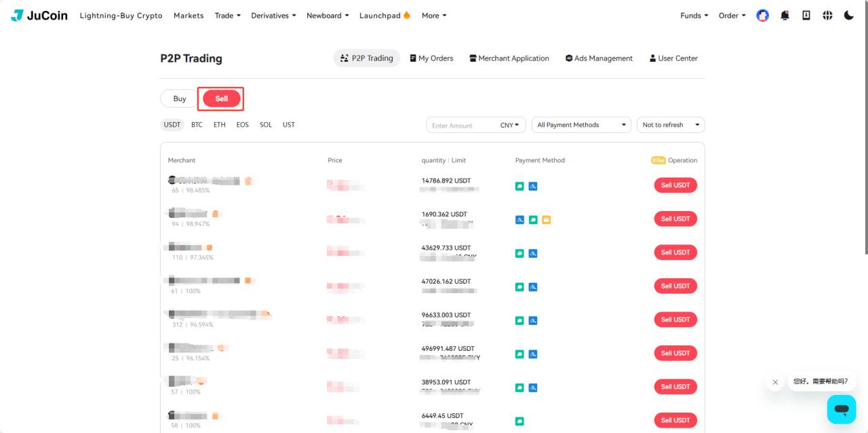The image size is (868, 433).
Task: Expand the Newboard dropdown menu
Action: 328,16
